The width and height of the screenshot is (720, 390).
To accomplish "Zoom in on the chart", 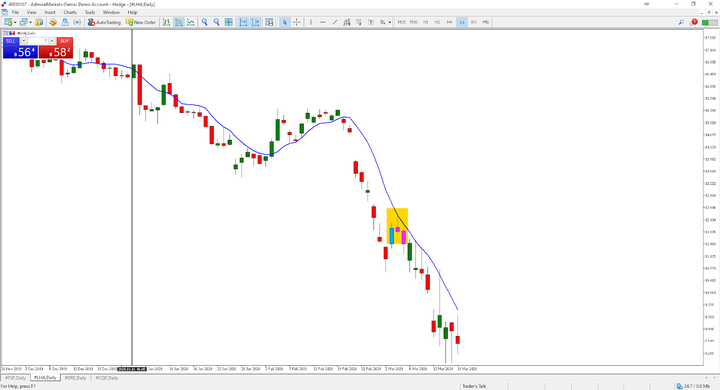I will (204, 22).
